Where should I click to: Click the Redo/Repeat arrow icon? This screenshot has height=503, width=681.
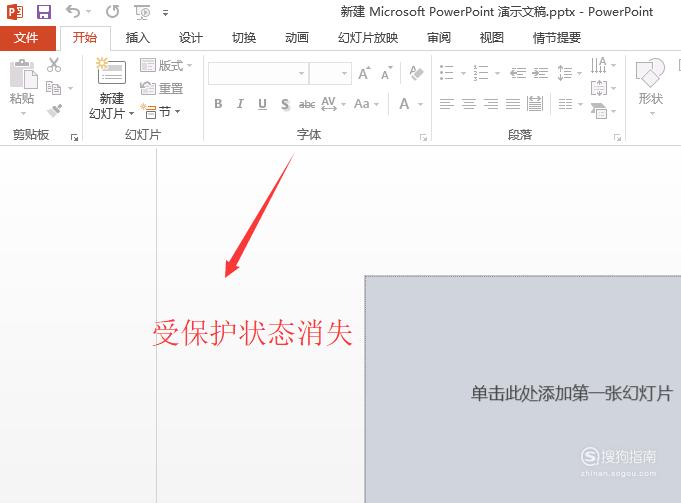[x=112, y=12]
